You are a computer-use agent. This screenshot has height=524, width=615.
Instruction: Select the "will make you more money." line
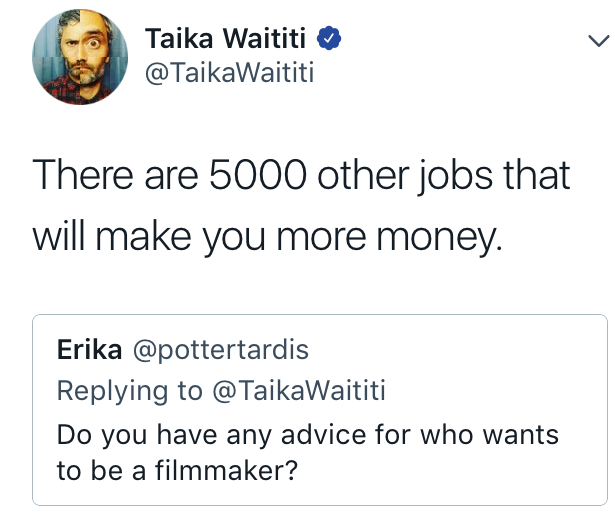(x=267, y=237)
